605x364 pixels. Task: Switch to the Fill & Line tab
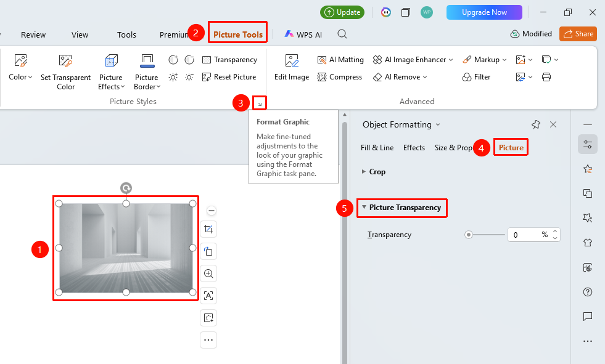(x=377, y=148)
